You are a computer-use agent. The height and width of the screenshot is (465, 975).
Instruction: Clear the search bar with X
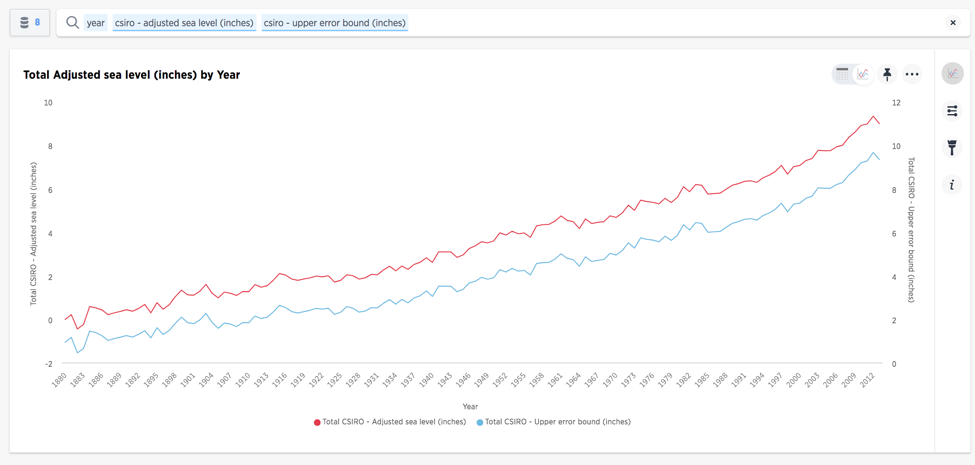(953, 22)
